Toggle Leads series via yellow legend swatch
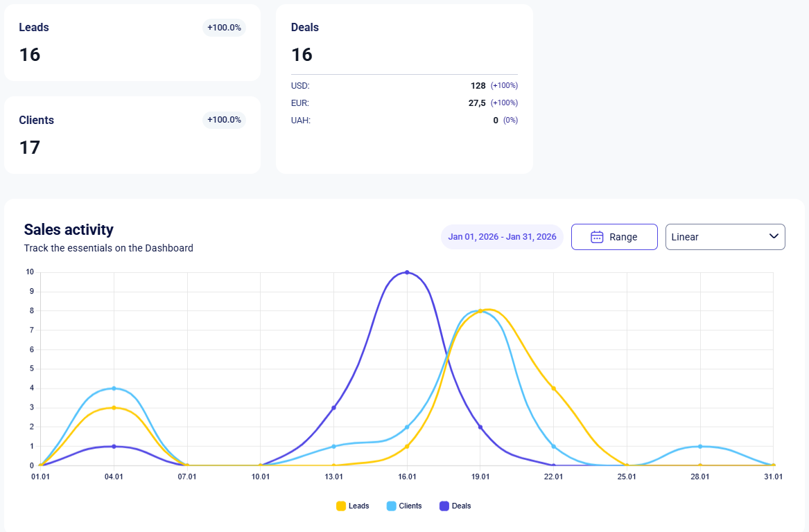The width and height of the screenshot is (809, 532). 341,506
